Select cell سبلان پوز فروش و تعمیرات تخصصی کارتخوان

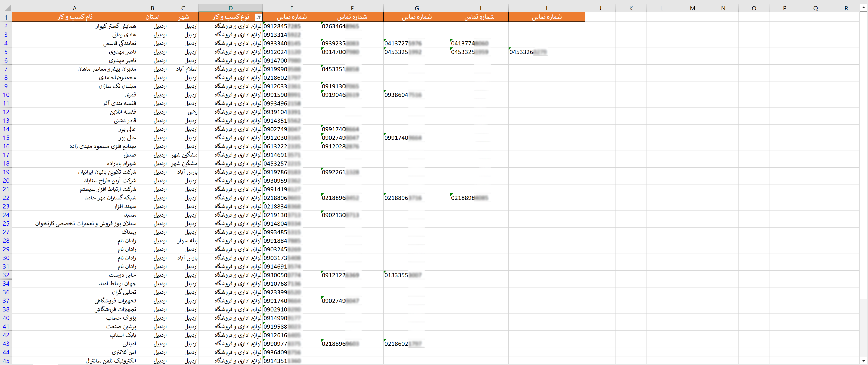coord(74,224)
